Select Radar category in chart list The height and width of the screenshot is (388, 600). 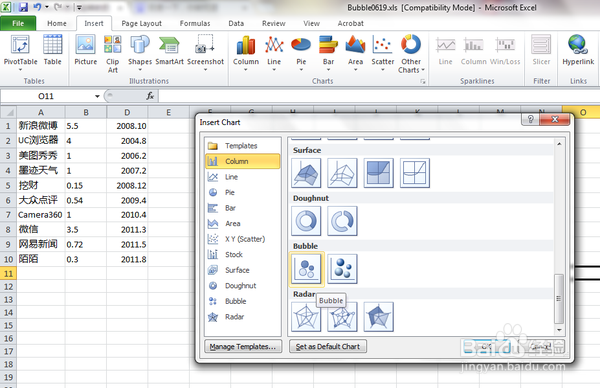[243, 317]
